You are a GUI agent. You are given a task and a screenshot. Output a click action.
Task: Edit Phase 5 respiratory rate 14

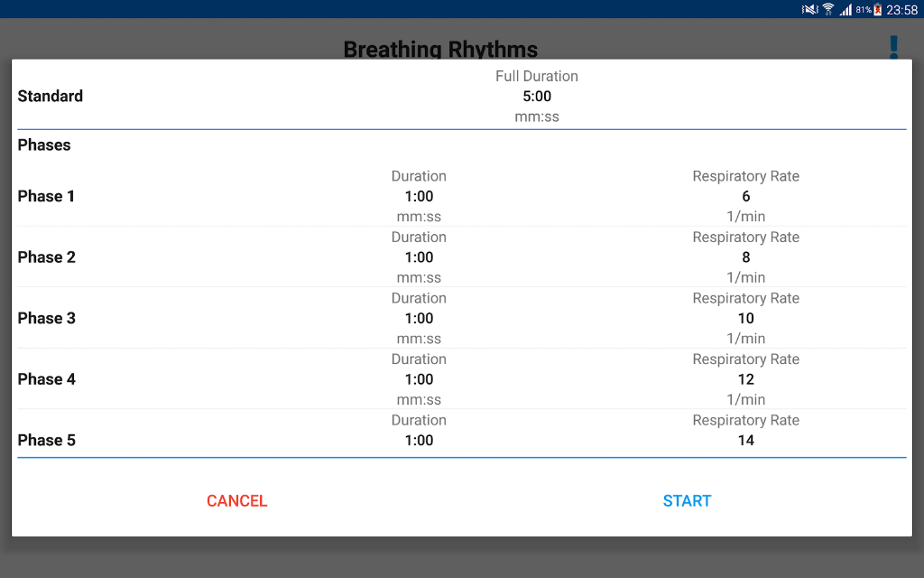click(746, 440)
